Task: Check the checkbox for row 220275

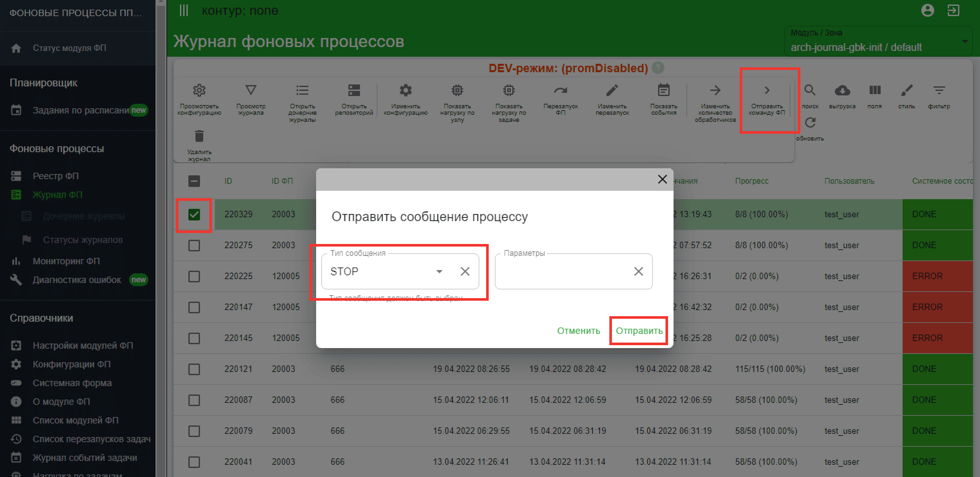Action: (x=194, y=246)
